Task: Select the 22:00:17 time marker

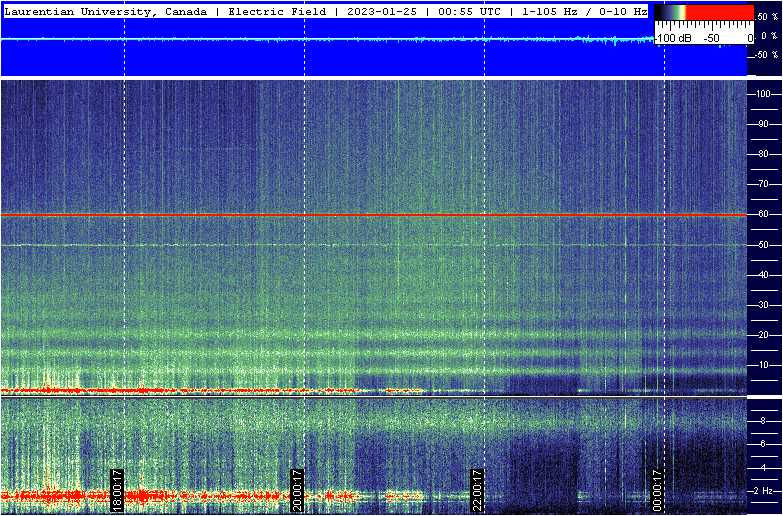Action: 477,490
